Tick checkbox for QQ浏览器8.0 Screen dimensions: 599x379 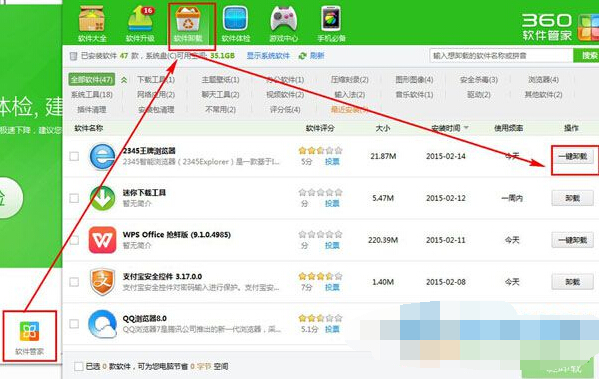coord(74,324)
